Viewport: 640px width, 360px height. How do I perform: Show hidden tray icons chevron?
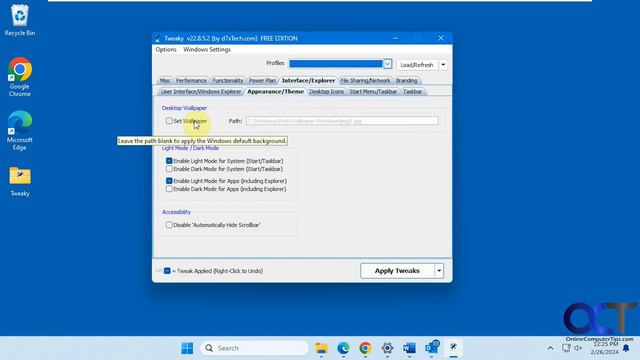[551, 348]
